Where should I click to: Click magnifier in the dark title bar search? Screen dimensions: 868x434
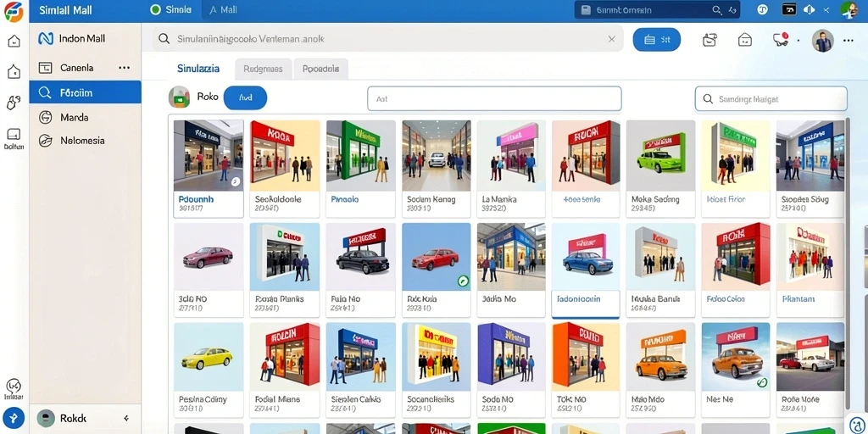(716, 10)
